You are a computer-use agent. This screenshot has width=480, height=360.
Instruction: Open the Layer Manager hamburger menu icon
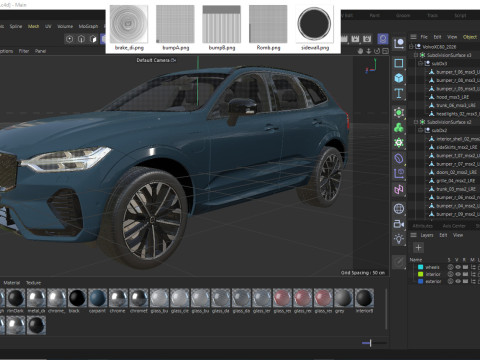(413, 235)
